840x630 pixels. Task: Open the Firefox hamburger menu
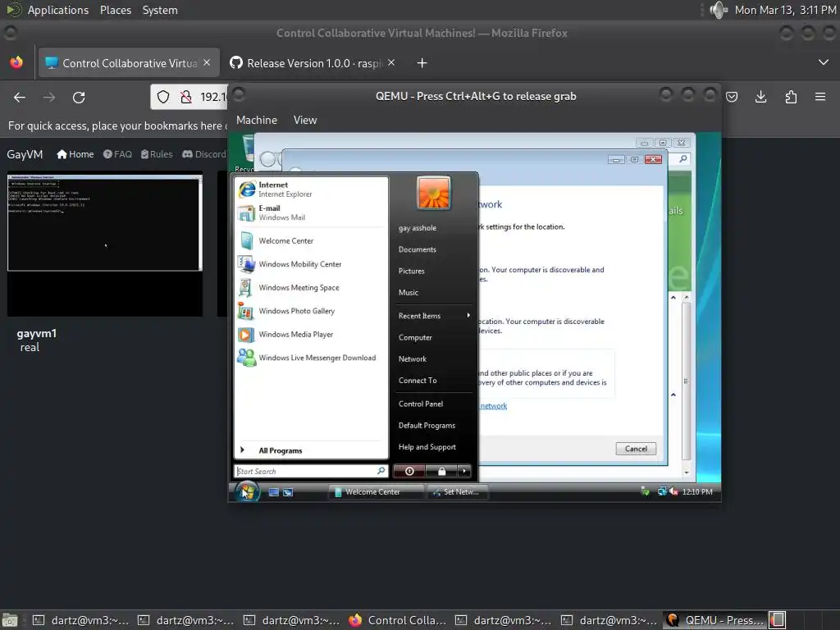820,97
